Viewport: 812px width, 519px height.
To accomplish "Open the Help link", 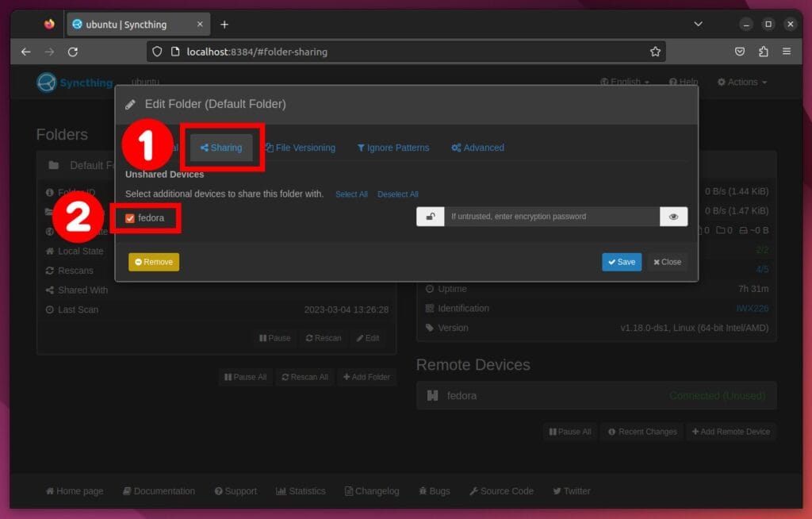I will [684, 82].
